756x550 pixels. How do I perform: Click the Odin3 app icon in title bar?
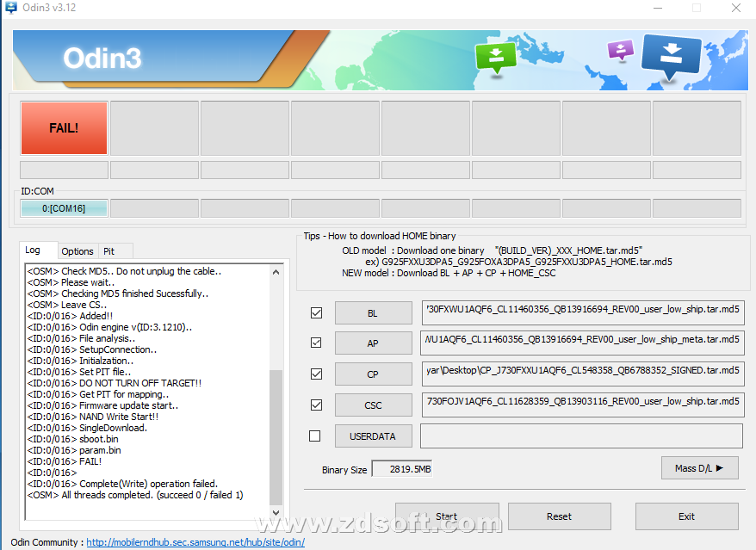[10, 7]
